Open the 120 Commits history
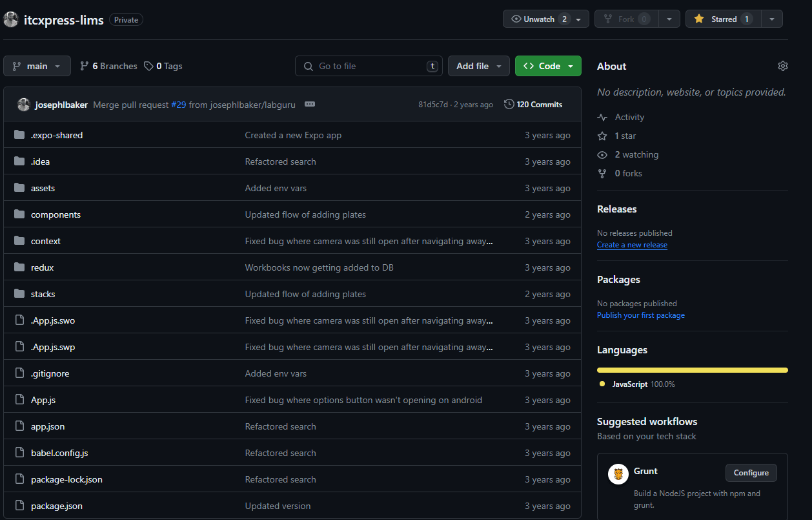812x520 pixels. (x=533, y=104)
